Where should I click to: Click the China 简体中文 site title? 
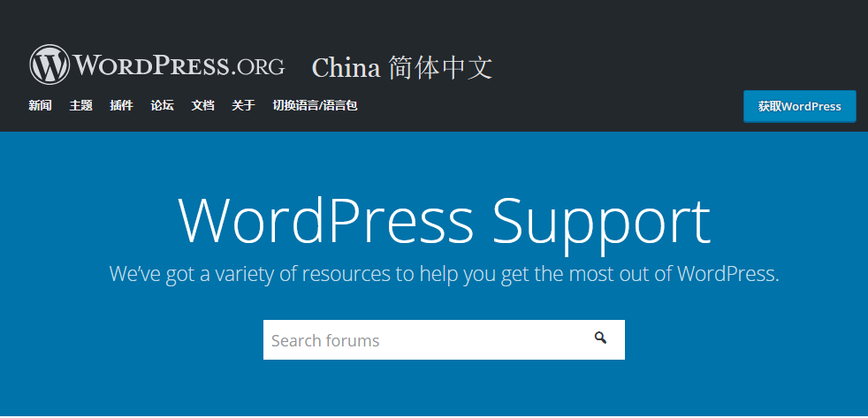tap(402, 67)
